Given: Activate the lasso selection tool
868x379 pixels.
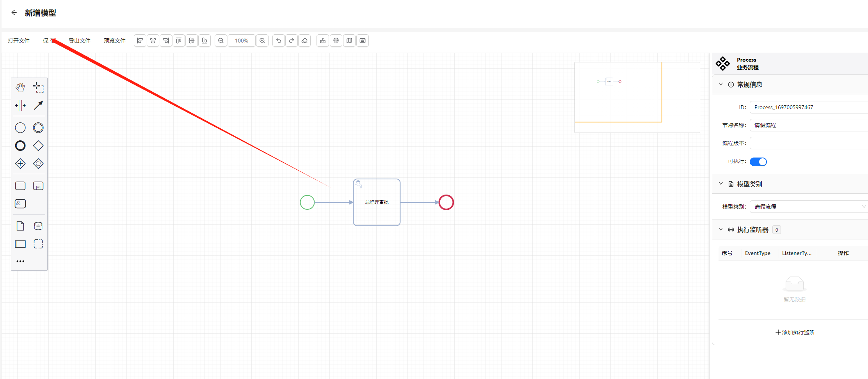Looking at the screenshot, I should coord(38,87).
